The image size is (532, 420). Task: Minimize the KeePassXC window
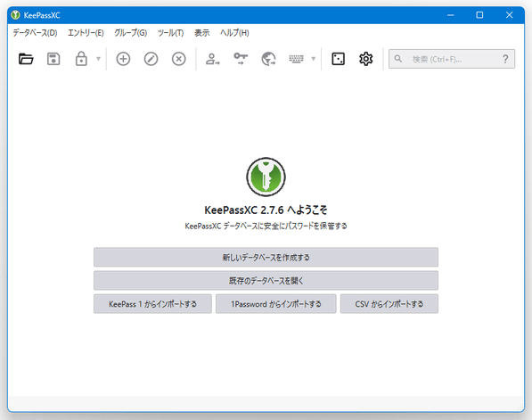click(451, 15)
